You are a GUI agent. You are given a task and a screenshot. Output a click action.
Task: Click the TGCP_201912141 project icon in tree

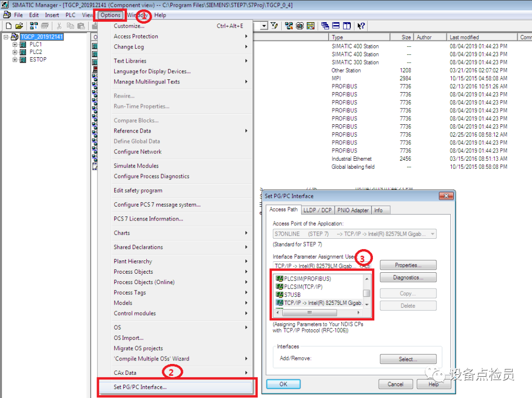pos(15,36)
